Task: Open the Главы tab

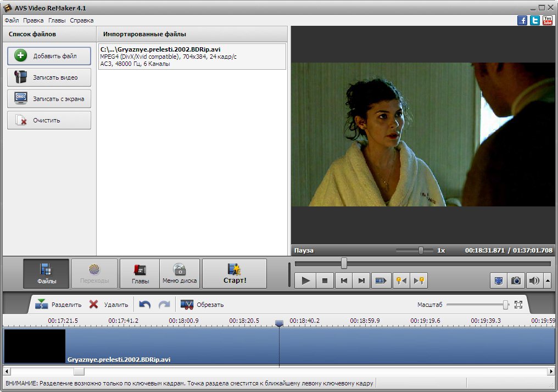Action: pyautogui.click(x=140, y=273)
